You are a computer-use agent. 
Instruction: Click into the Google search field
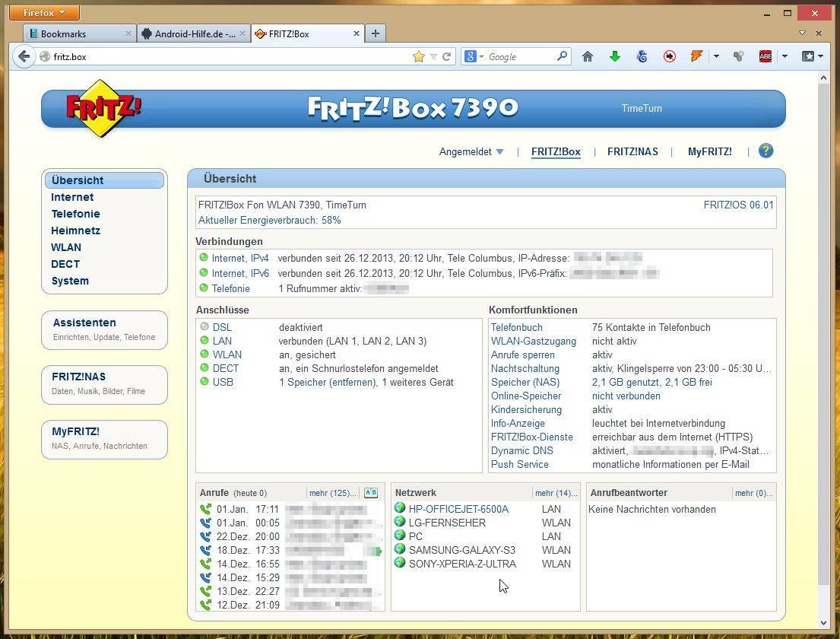point(520,56)
